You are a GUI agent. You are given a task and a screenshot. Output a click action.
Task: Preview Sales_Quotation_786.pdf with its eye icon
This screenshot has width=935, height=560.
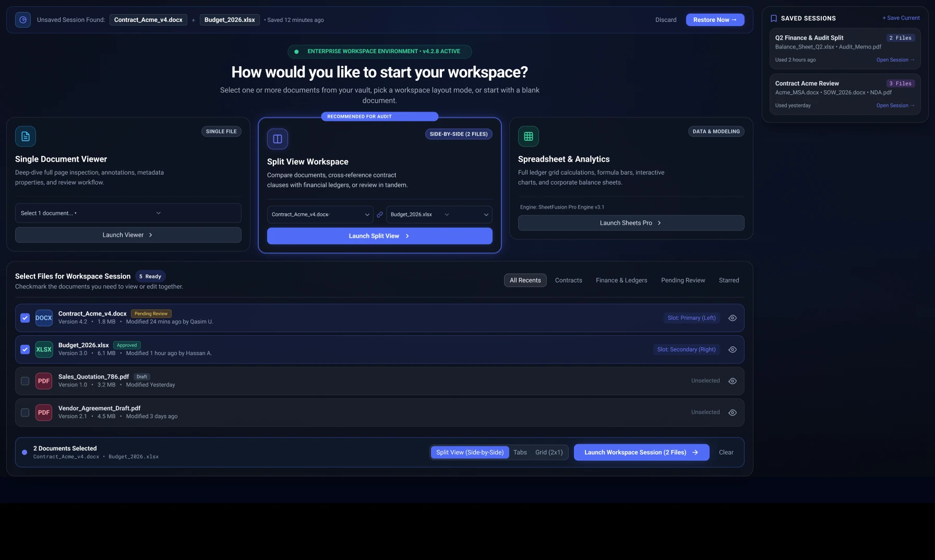click(733, 381)
